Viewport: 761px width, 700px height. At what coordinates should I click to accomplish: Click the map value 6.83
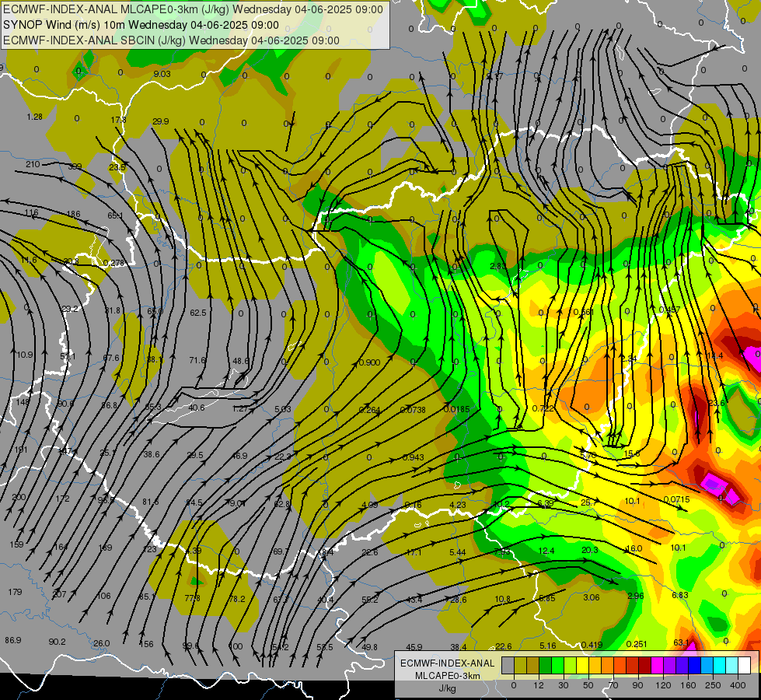(x=680, y=595)
